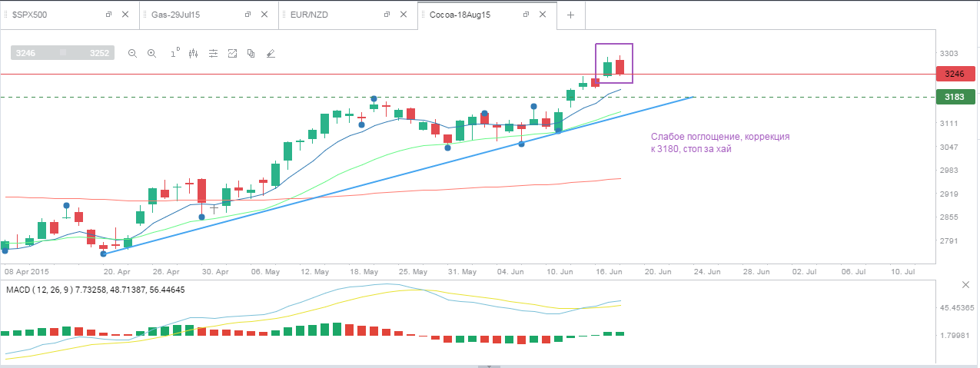The height and width of the screenshot is (368, 980).
Task: Close the Gas-29Jul15 tab
Action: 264,15
